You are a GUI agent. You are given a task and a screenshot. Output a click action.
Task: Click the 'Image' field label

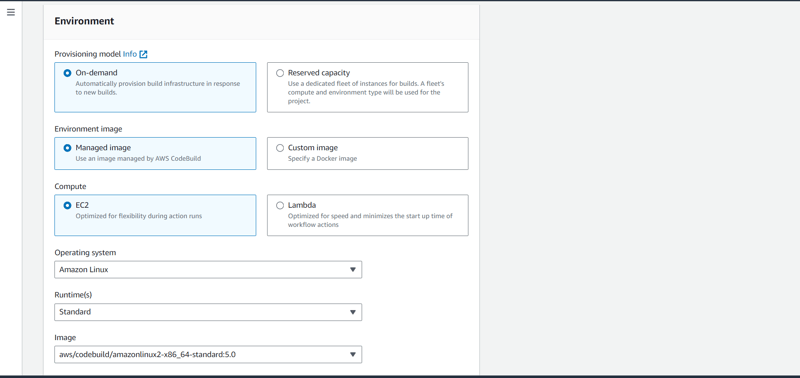pyautogui.click(x=65, y=337)
